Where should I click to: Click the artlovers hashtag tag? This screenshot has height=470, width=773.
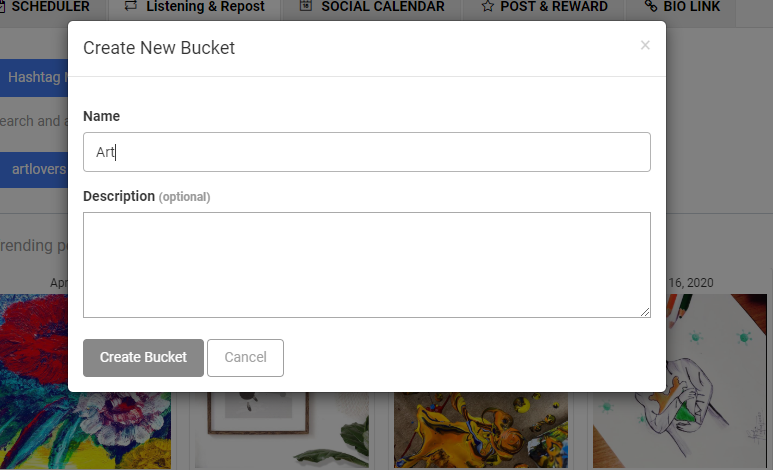[34, 170]
